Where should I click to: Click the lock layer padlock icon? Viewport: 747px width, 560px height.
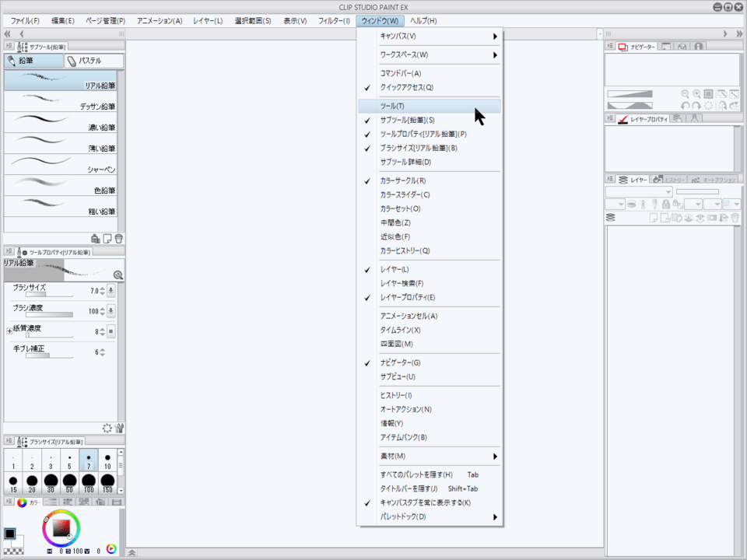pos(666,205)
